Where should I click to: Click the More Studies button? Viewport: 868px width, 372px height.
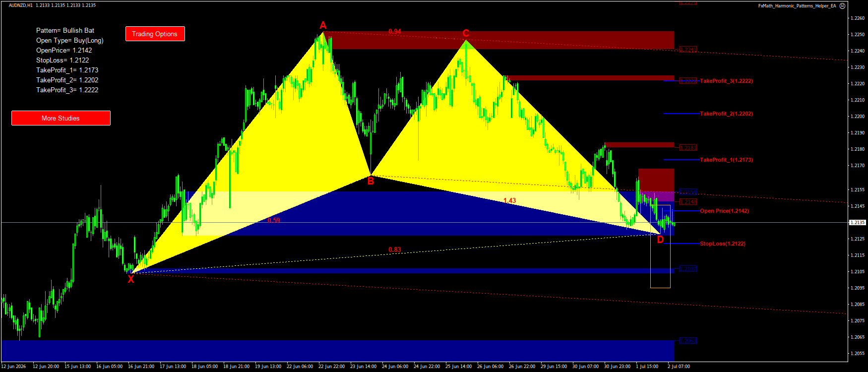coord(61,118)
